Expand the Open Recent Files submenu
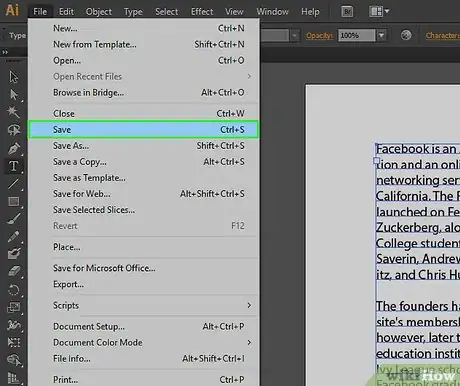 point(249,76)
